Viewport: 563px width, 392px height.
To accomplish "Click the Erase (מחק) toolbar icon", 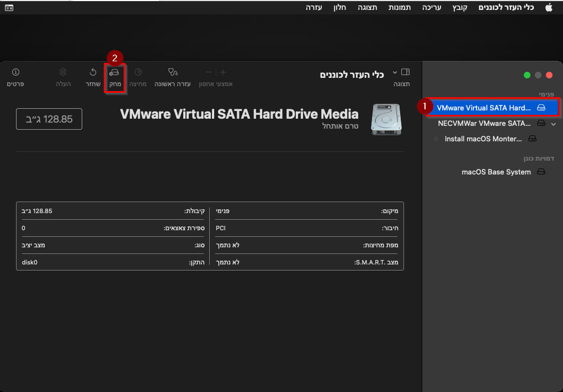I will click(x=114, y=72).
